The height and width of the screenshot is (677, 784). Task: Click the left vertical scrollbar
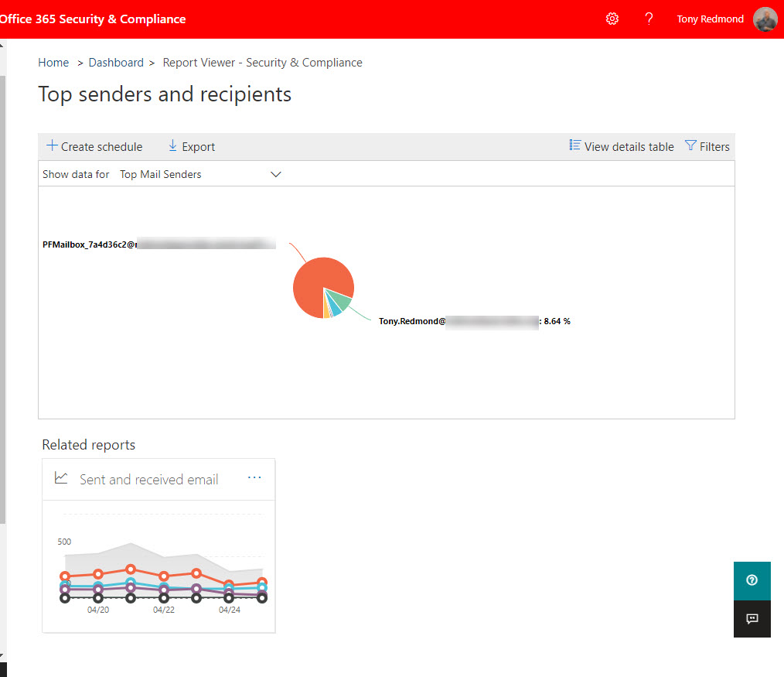[2, 309]
